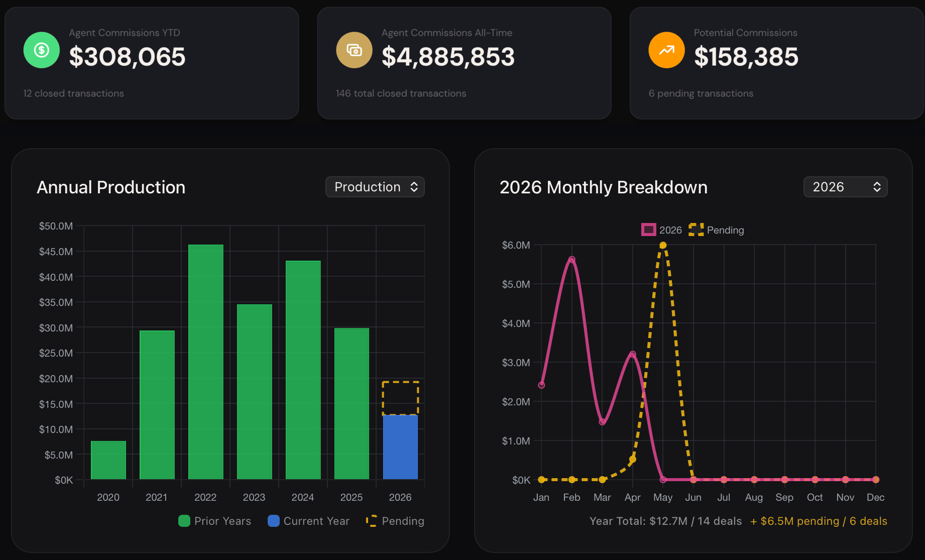The width and height of the screenshot is (925, 560).
Task: Click the 2022 tallest green bar
Action: click(x=206, y=362)
